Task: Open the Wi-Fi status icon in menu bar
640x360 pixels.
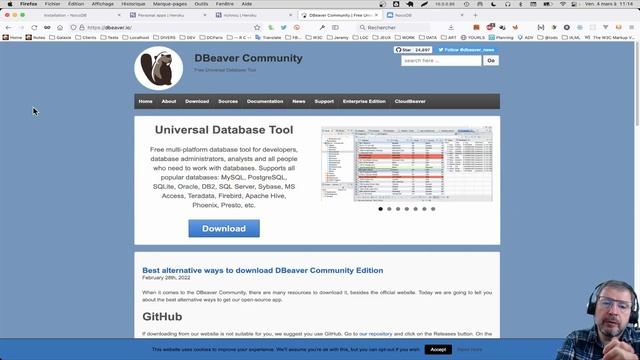Action: 563,4
